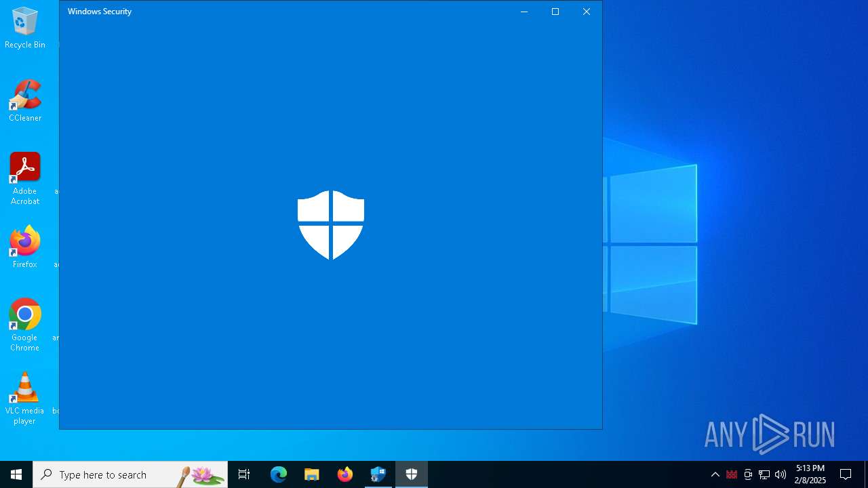
Task: Click the white shield logo
Action: (331, 225)
